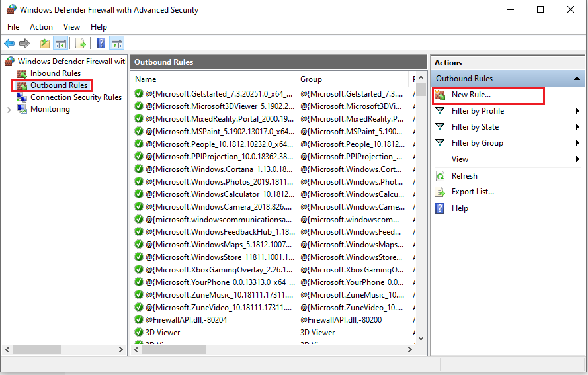Screen dimensions: 588x375
Task: Click Export List... in Actions pane
Action: (x=473, y=192)
